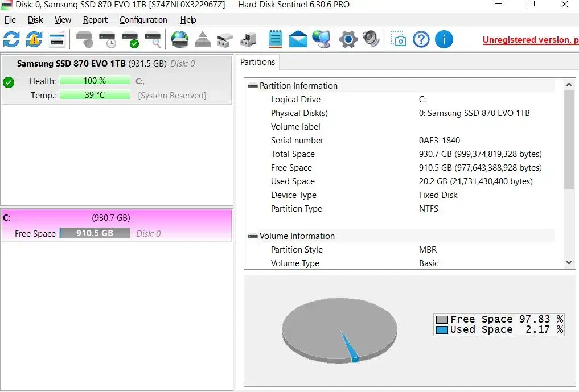Re-analyze the selected disk

pyautogui.click(x=33, y=39)
